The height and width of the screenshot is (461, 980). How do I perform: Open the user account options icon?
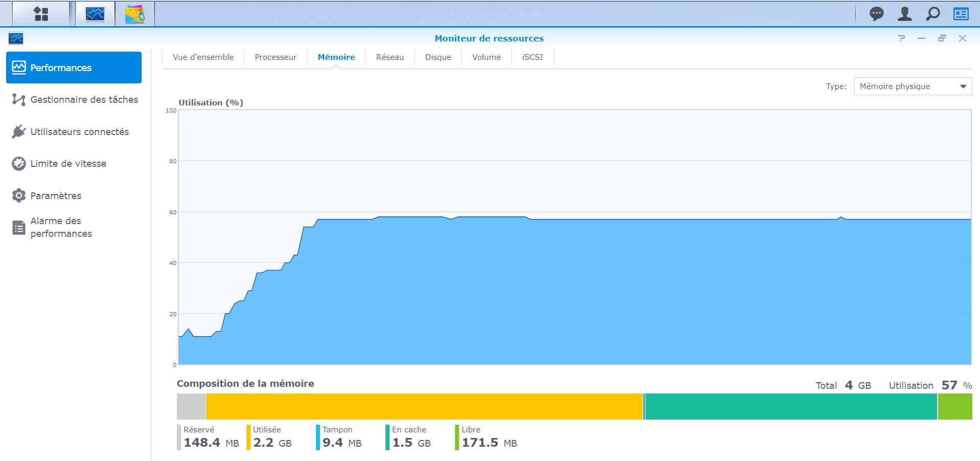click(x=904, y=14)
